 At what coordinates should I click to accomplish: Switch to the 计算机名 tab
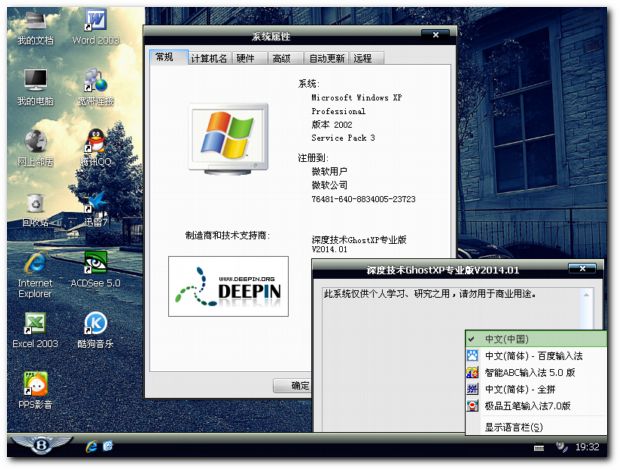208,59
